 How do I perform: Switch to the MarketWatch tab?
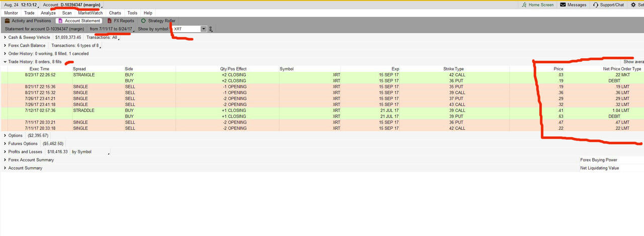[91, 13]
